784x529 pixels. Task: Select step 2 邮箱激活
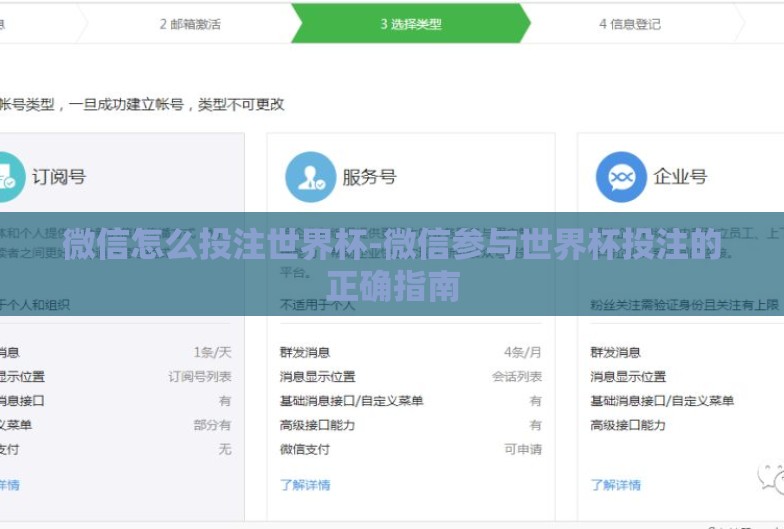click(x=190, y=24)
